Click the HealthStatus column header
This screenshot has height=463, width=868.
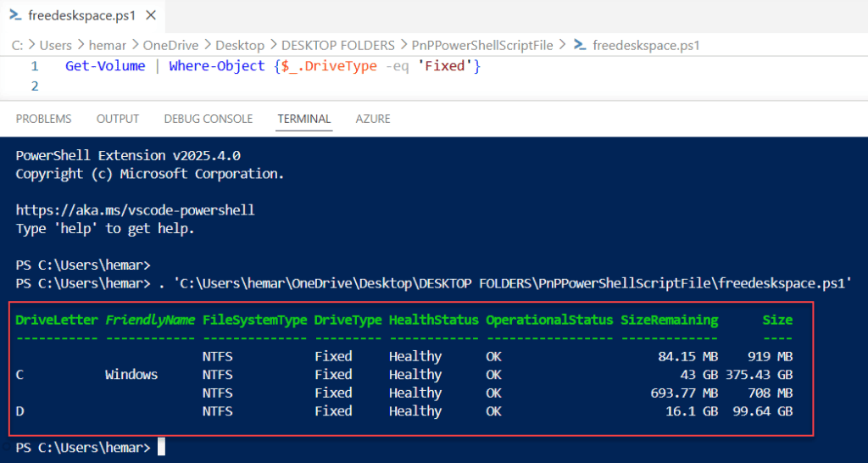click(433, 320)
